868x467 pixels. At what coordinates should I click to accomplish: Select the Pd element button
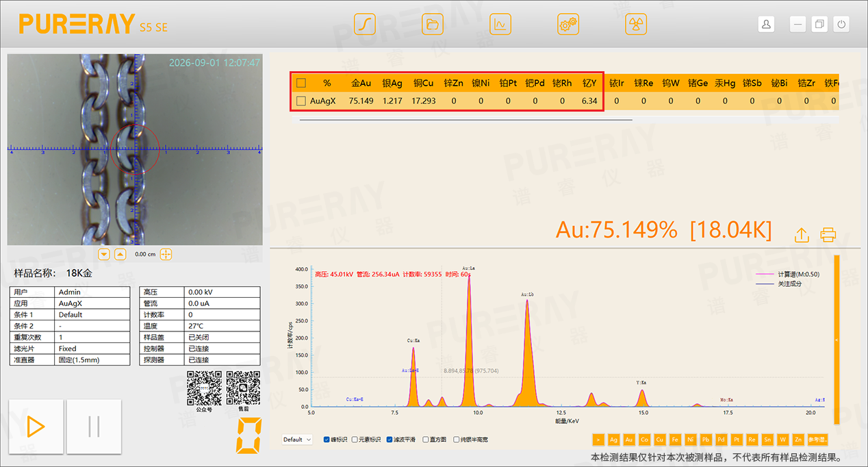pyautogui.click(x=722, y=440)
